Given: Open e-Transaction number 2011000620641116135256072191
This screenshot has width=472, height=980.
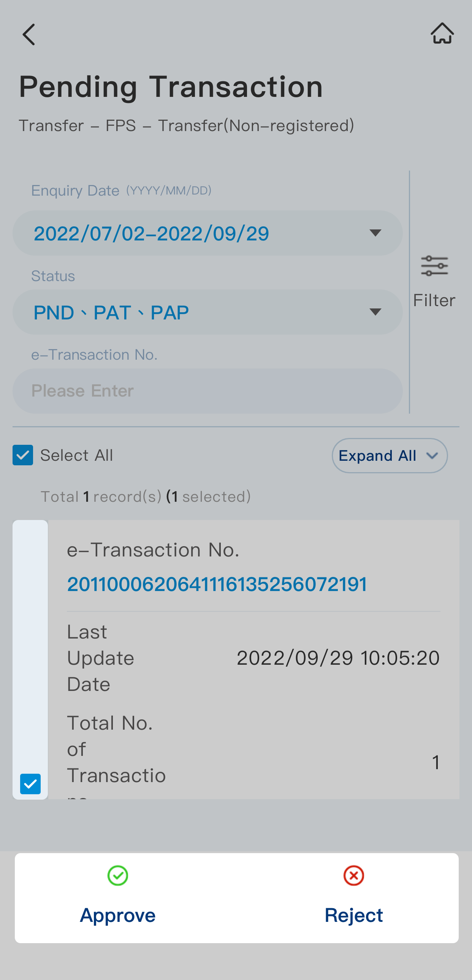Looking at the screenshot, I should pyautogui.click(x=217, y=584).
